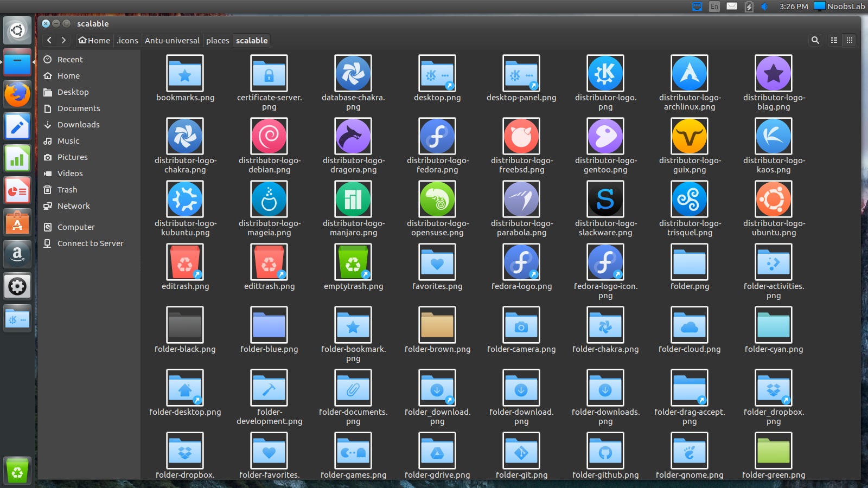
Task: Select the folder_dropbox.png file
Action: (773, 388)
